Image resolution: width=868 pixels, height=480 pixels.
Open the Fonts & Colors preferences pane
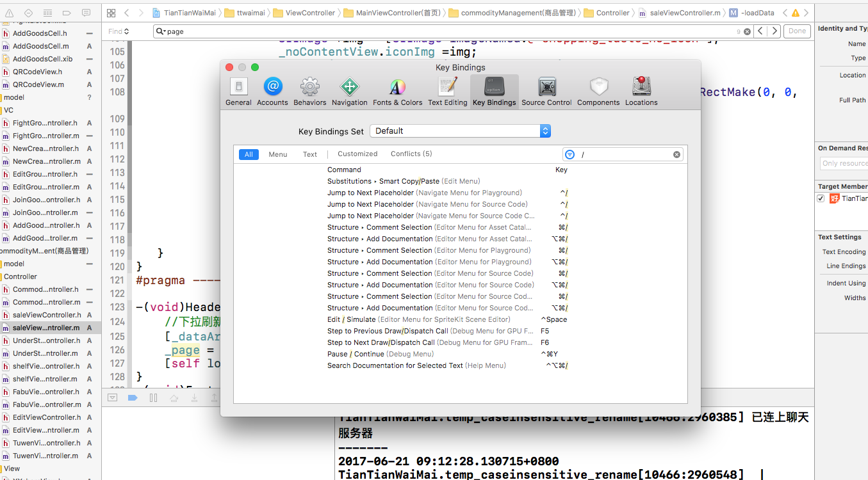click(x=398, y=92)
